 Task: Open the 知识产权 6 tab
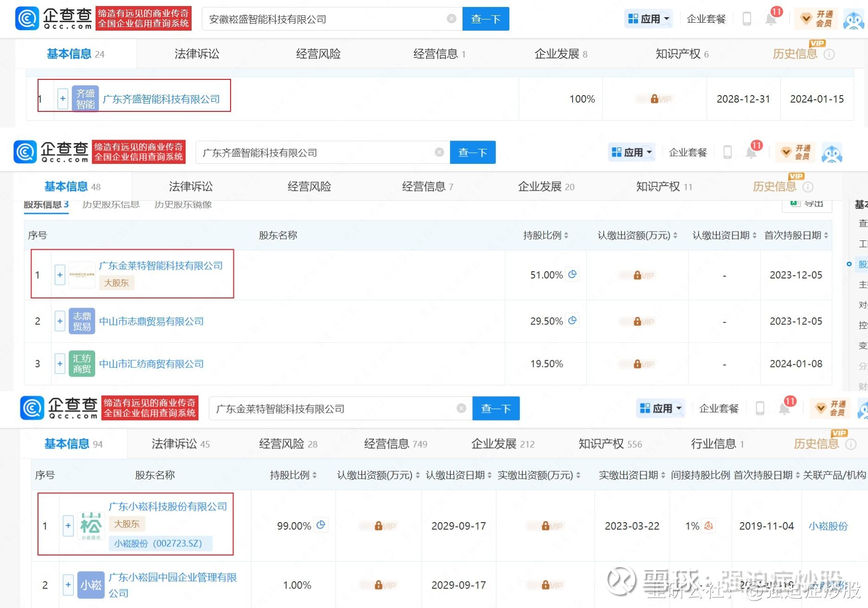point(682,54)
